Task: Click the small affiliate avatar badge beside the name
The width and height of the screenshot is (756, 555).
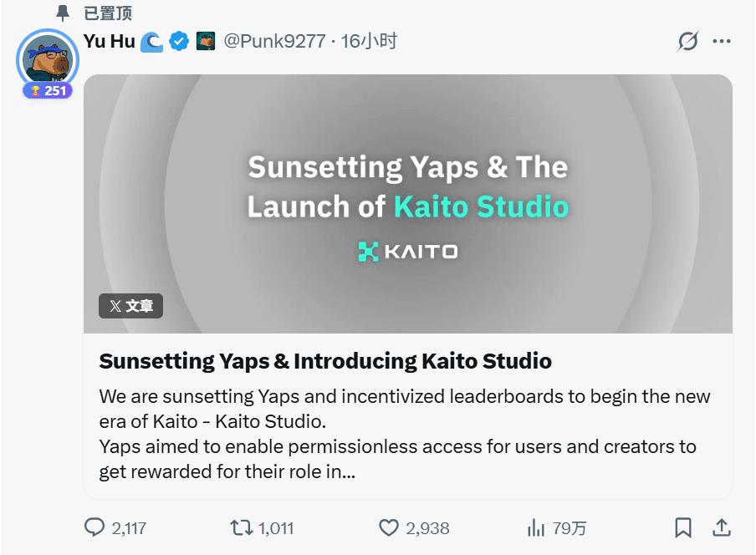Action: tap(206, 41)
